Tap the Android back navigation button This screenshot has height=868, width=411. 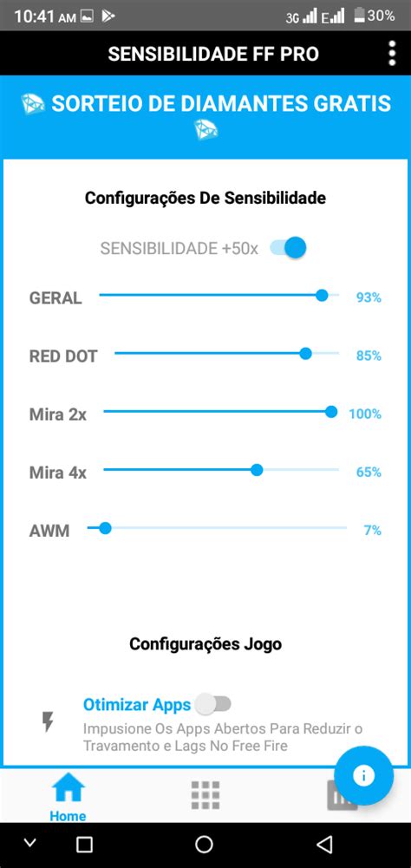(324, 844)
